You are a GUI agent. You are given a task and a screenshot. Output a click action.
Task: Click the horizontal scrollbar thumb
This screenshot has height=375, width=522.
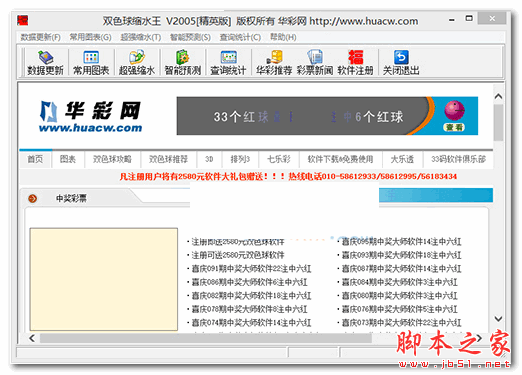(206, 338)
